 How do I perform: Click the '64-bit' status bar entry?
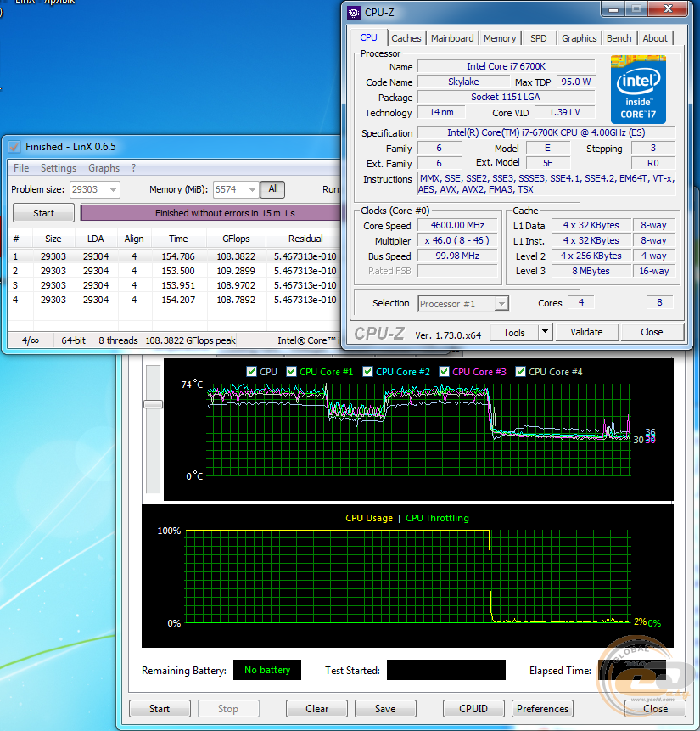[x=73, y=340]
